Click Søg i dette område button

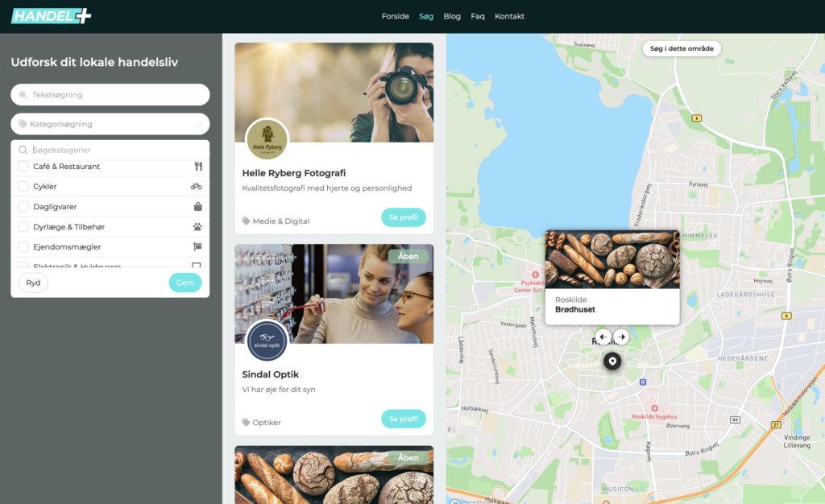pos(682,48)
